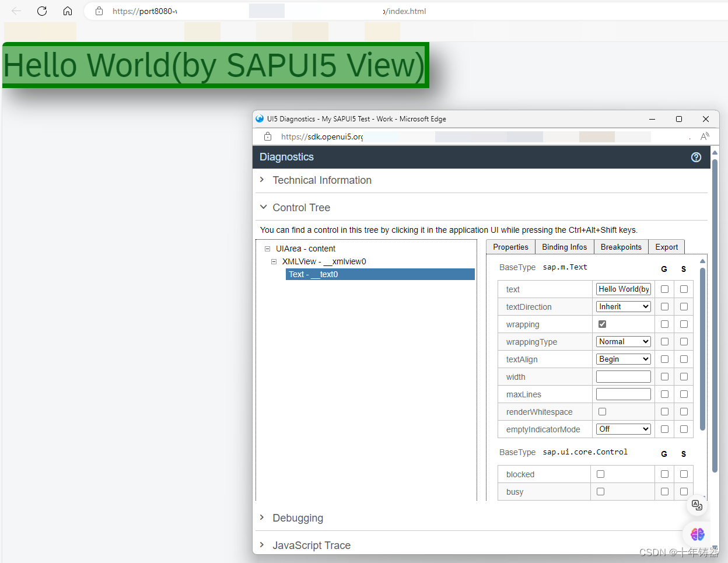This screenshot has width=728, height=563.
Task: Reload the page with the refresh icon
Action: [x=42, y=11]
